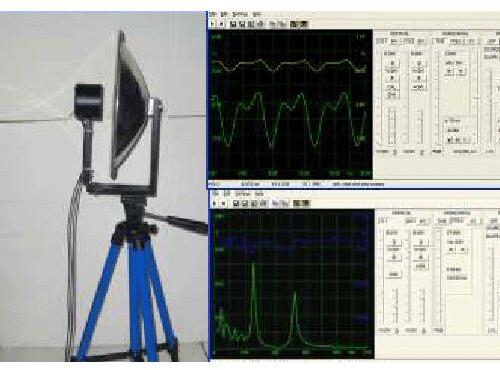Image resolution: width=500 pixels, height=370 pixels.
Task: Click the first of the two dark icons ending the lower toolbar
Action: (x=296, y=203)
